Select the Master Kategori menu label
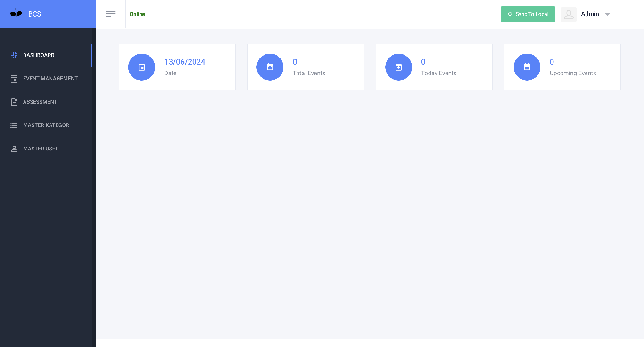The image size is (644, 347). click(47, 125)
